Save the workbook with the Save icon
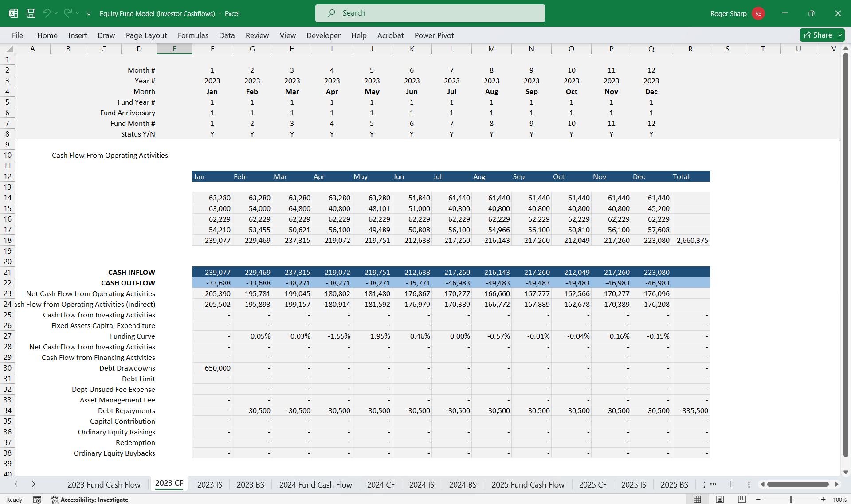The height and width of the screenshot is (504, 851). click(x=31, y=13)
